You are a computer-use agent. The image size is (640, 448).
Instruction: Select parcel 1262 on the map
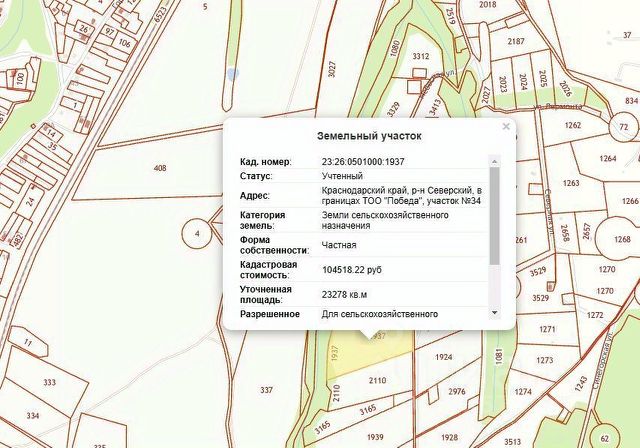[x=573, y=125]
